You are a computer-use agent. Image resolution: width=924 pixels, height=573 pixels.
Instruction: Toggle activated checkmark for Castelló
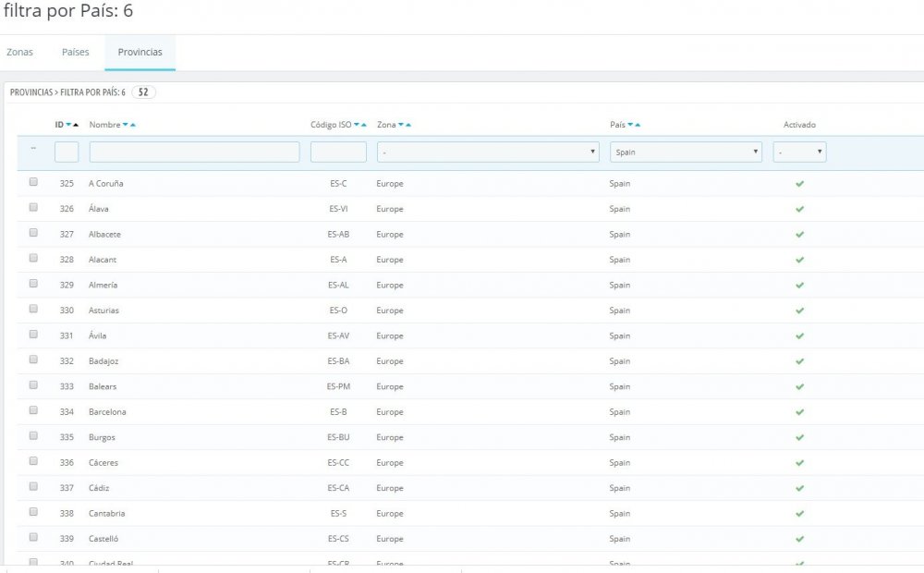(x=799, y=539)
